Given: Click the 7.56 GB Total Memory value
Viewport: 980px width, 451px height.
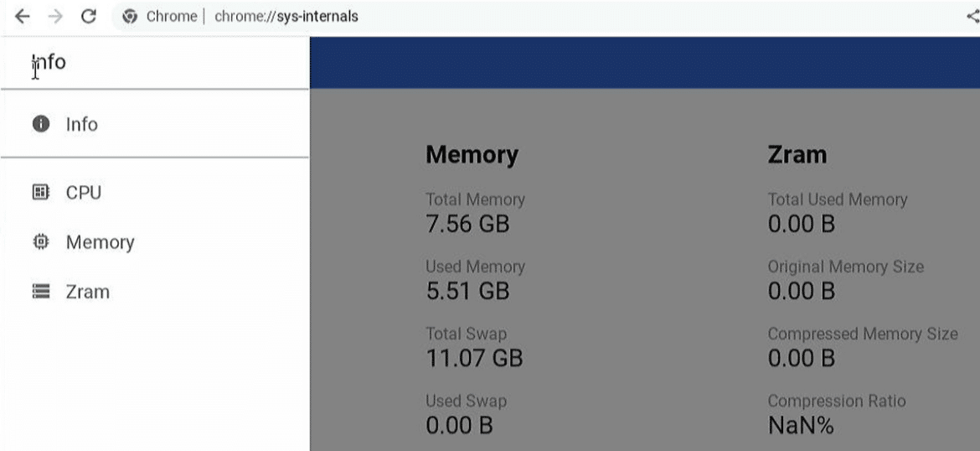Looking at the screenshot, I should [467, 224].
